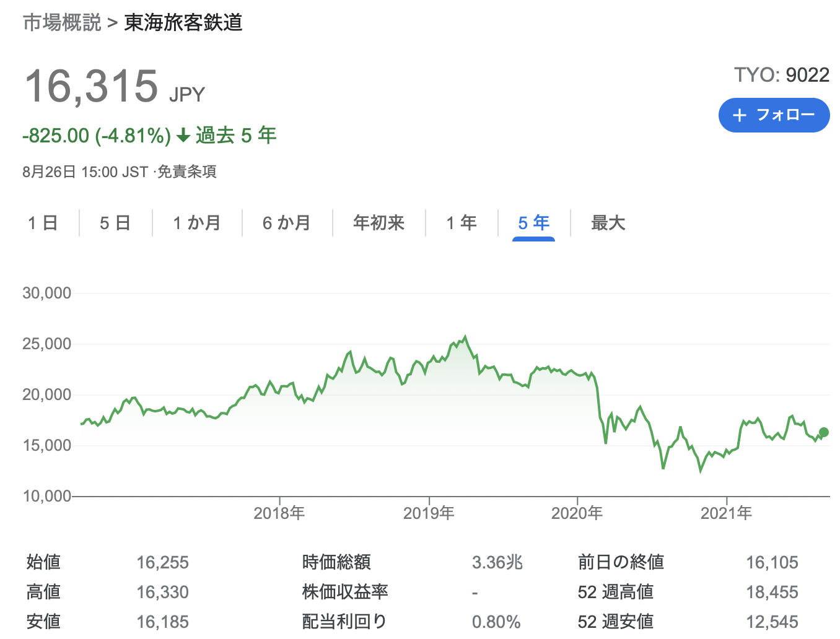This screenshot has width=840, height=639.
Task: Click the 前日の終値 label
Action: 621,562
